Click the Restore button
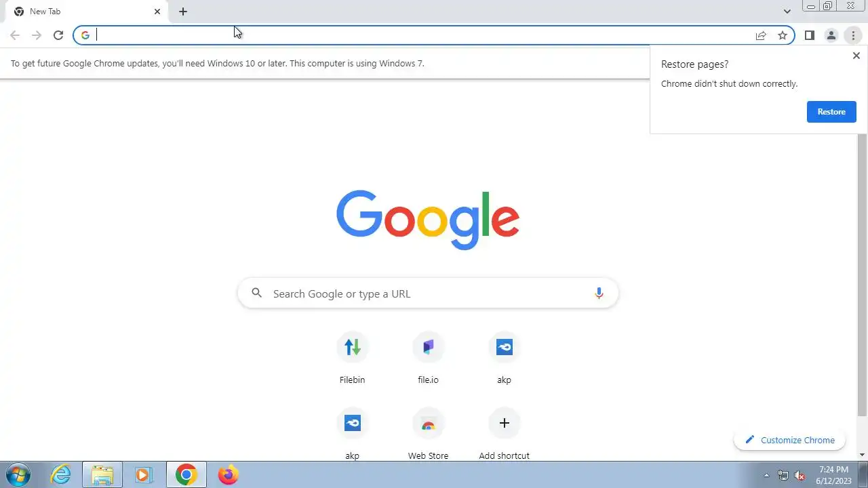868x488 pixels. 831,112
